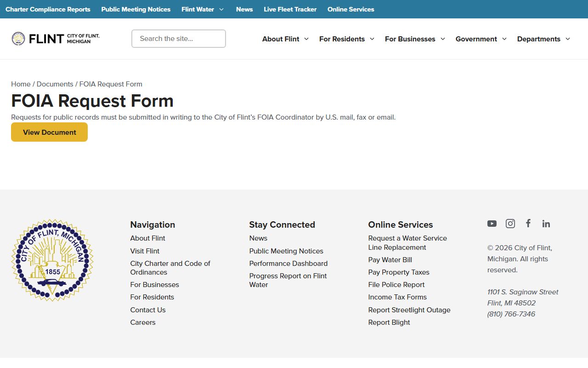Image resolution: width=588 pixels, height=368 pixels.
Task: Open Pay Water Bill link
Action: coord(390,260)
